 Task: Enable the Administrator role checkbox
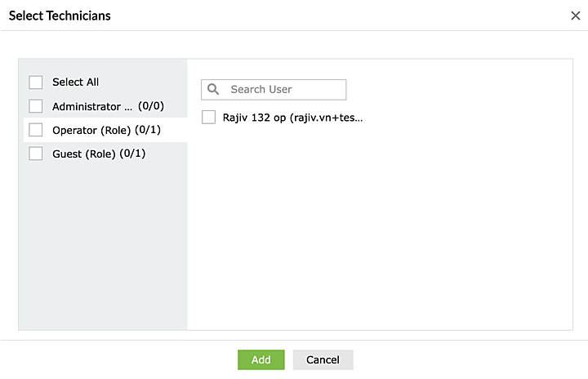click(x=36, y=106)
